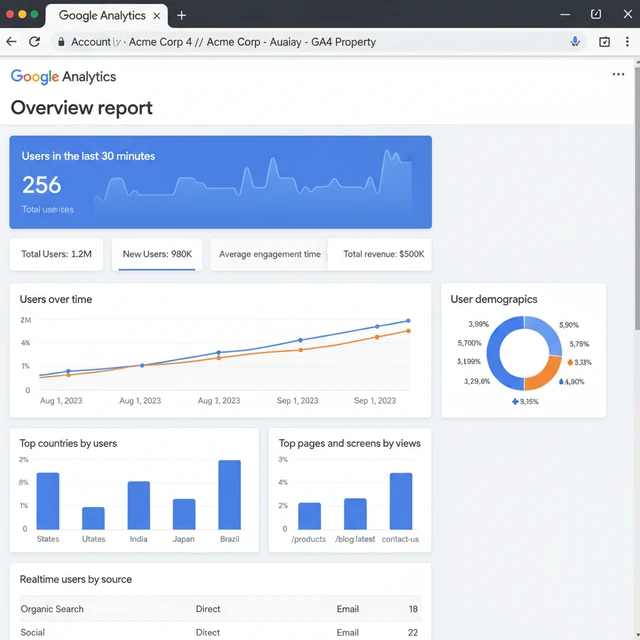Click the blue 4,90% legend marker
This screenshot has height=640, width=640.
[561, 382]
